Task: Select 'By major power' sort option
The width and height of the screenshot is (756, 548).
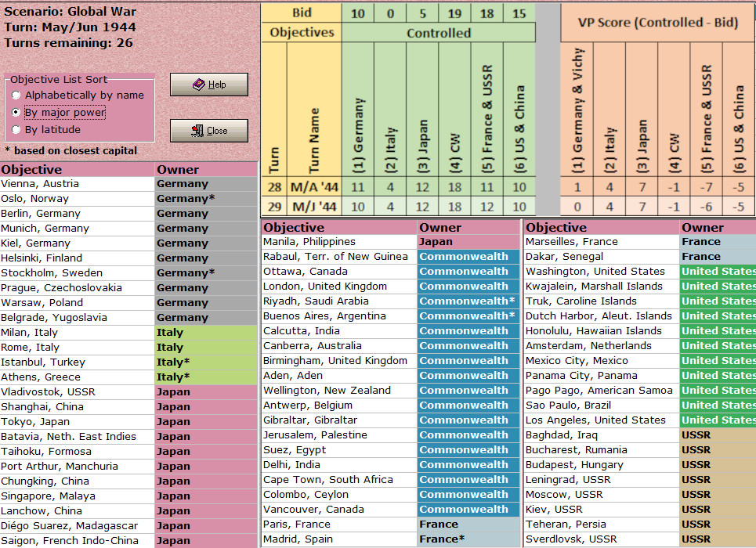Action: point(59,112)
